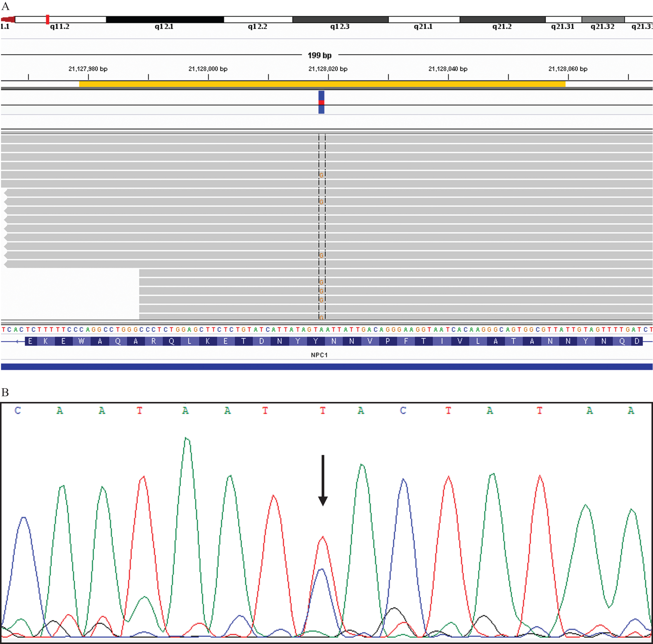The width and height of the screenshot is (653, 644).
Task: Click the topmost orange G mismatch in reads
Action: pyautogui.click(x=321, y=175)
